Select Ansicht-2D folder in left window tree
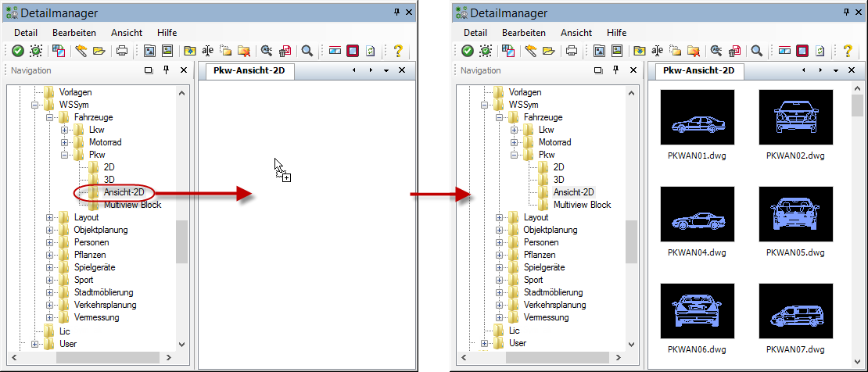The width and height of the screenshot is (868, 372). 125,192
